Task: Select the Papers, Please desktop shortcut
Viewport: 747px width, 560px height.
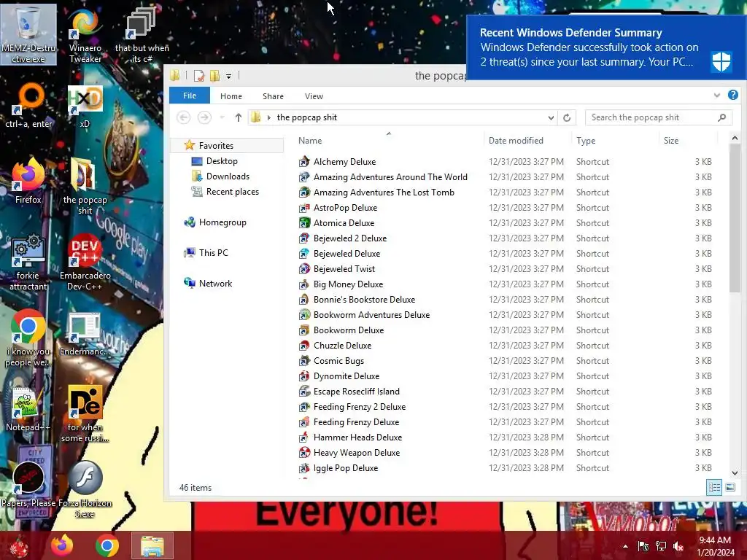Action: point(28,485)
